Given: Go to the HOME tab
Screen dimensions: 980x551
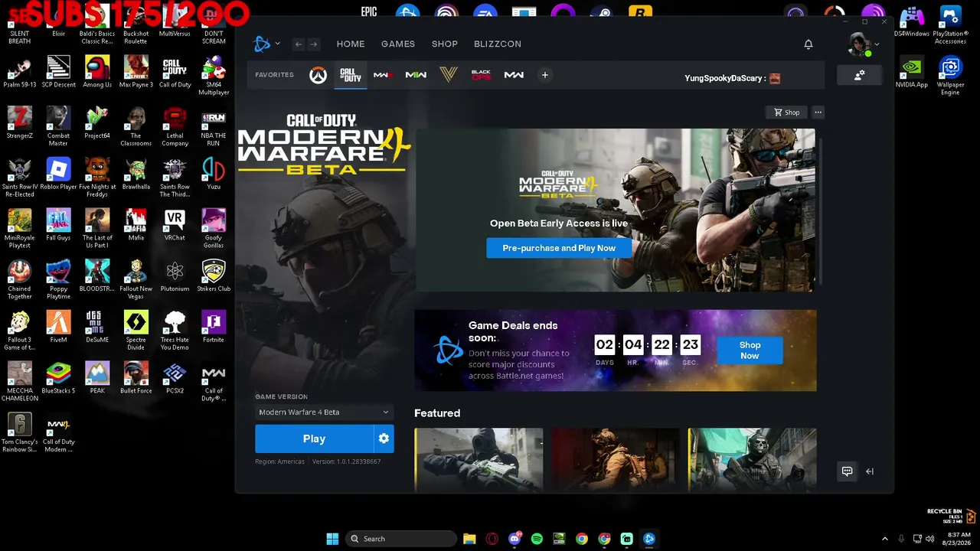Looking at the screenshot, I should pos(351,44).
